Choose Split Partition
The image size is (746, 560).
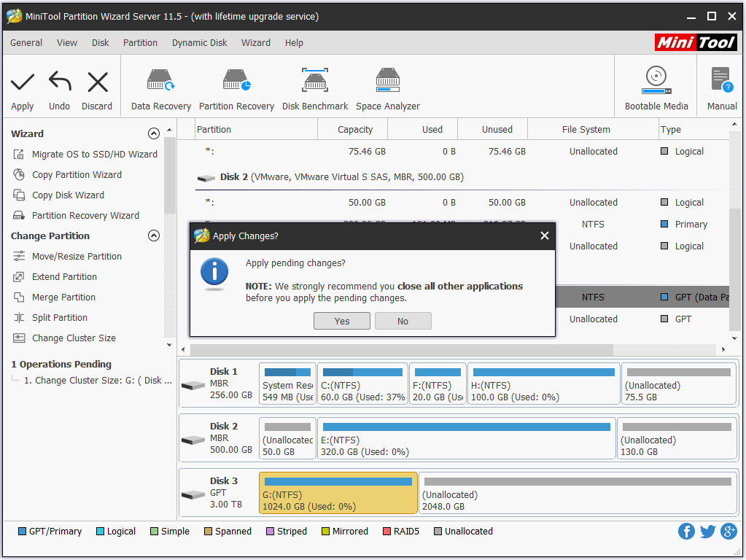pyautogui.click(x=51, y=318)
